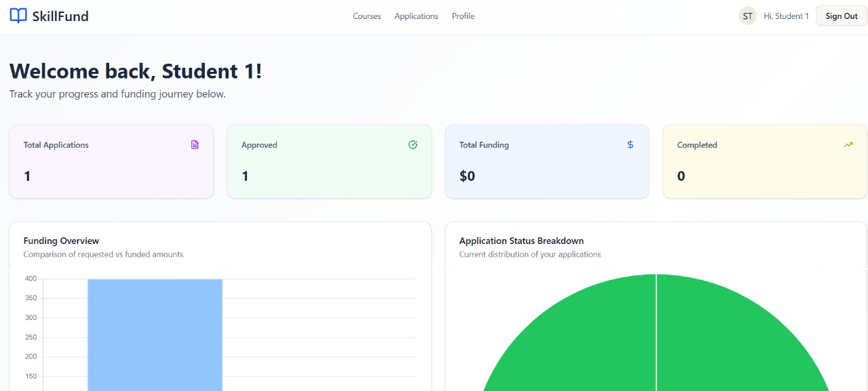Screen dimensions: 868x391
Task: Click the 'Hi, Student 1' greeting
Action: 786,16
